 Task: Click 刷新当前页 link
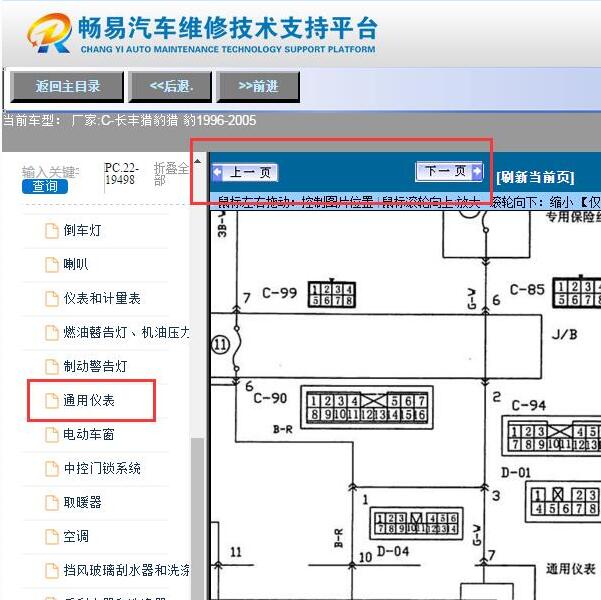pyautogui.click(x=535, y=178)
